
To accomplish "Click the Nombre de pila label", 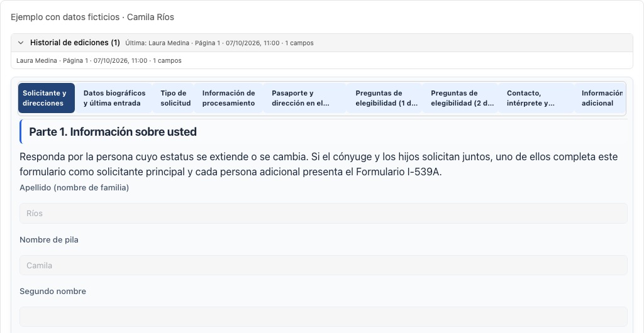I will pyautogui.click(x=49, y=240).
